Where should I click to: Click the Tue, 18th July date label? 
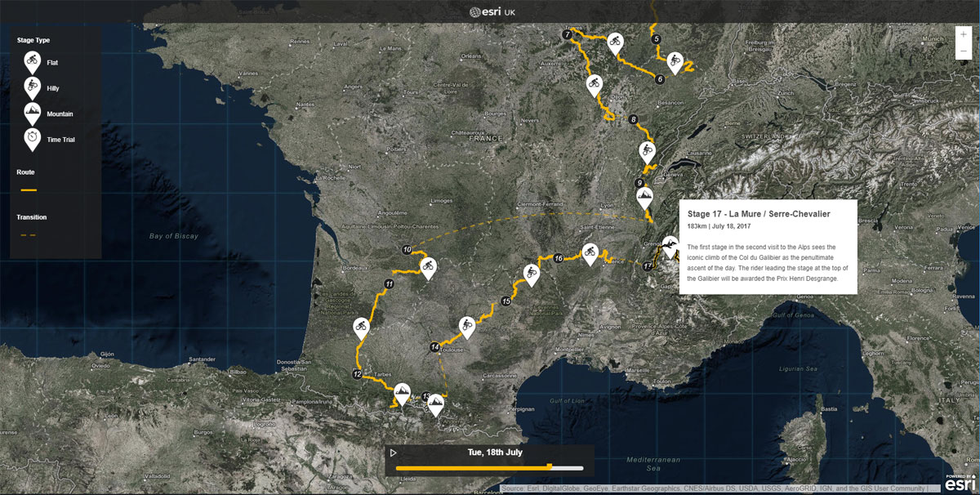(494, 452)
